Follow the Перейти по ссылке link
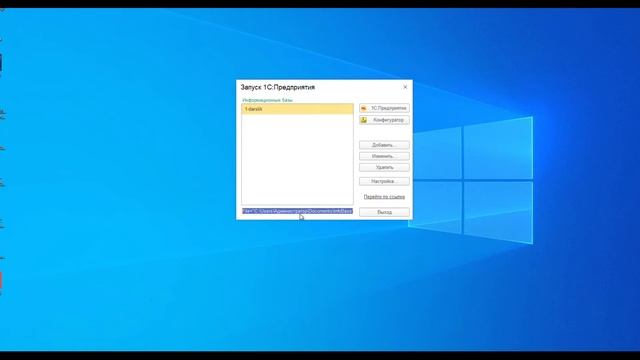The image size is (640, 360). (384, 197)
